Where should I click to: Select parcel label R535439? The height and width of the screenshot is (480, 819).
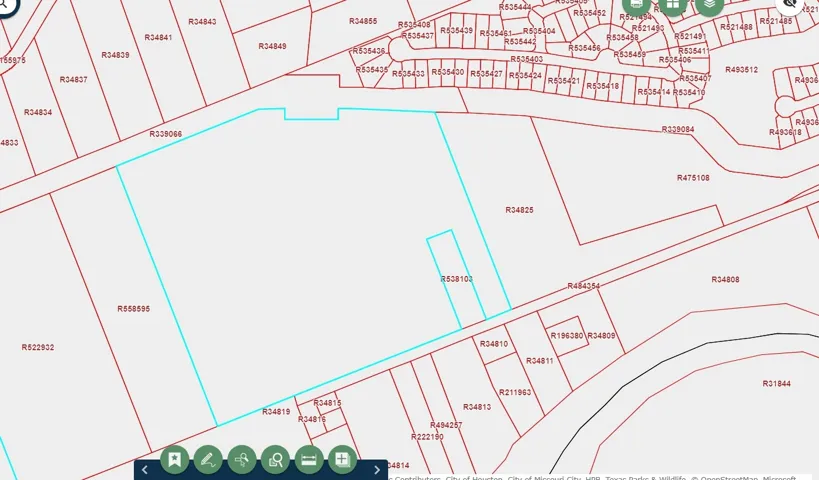click(457, 30)
